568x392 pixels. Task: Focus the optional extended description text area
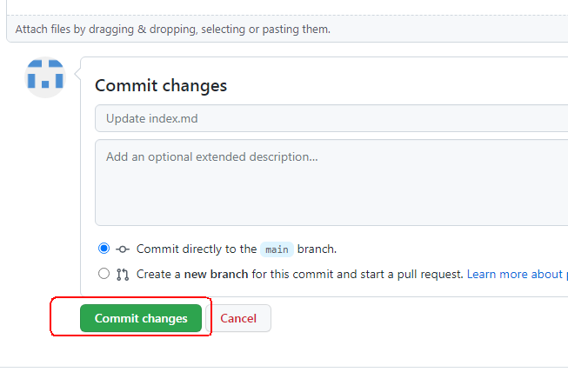[x=331, y=183]
